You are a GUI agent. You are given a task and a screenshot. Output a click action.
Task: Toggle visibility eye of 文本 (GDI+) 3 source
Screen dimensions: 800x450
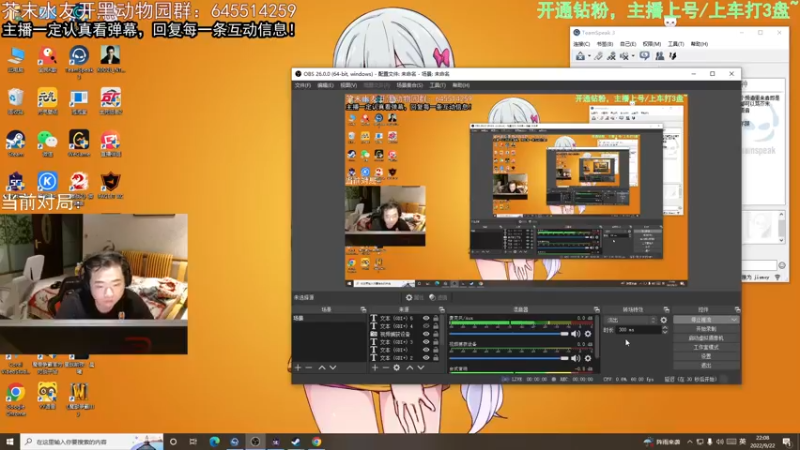pos(426,342)
